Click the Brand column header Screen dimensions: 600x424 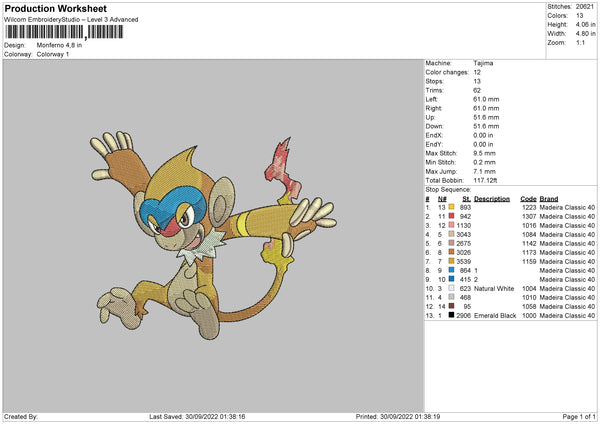point(548,198)
